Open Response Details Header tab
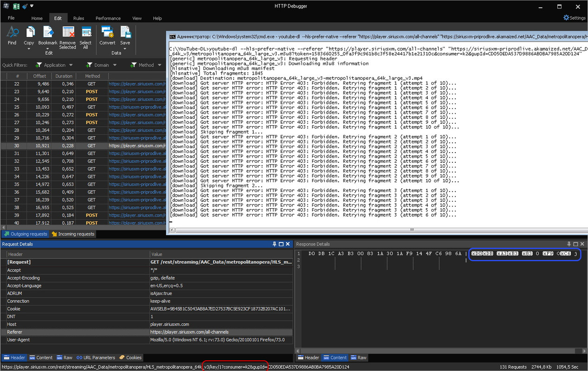Viewport: 588px width, 371px height. [x=308, y=358]
